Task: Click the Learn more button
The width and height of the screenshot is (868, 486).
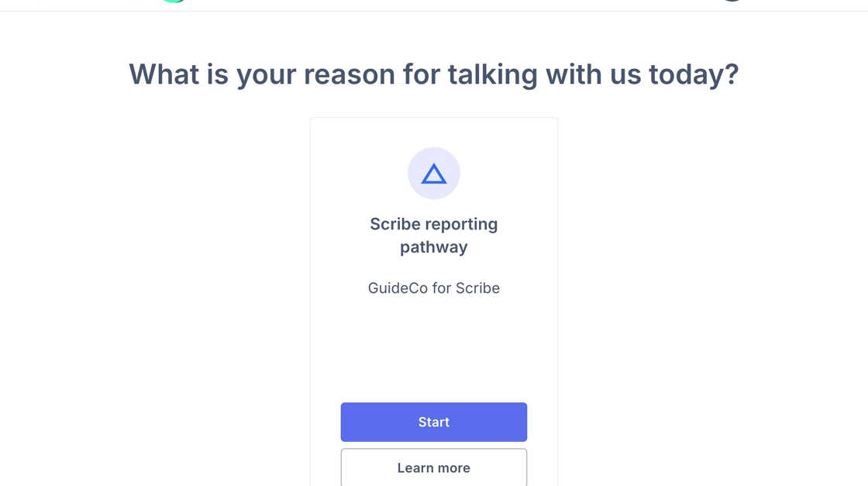Action: [434, 467]
